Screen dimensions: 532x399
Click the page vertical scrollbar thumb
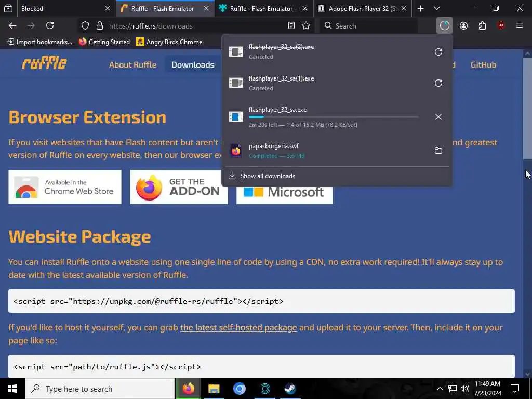click(528, 109)
